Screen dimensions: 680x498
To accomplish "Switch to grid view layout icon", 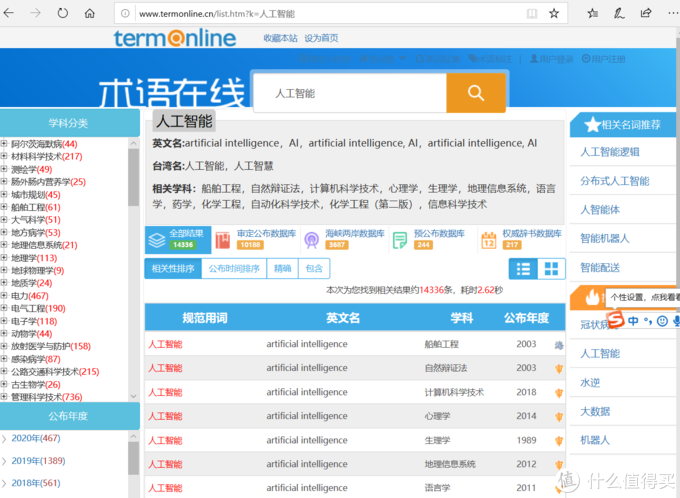I will [551, 269].
